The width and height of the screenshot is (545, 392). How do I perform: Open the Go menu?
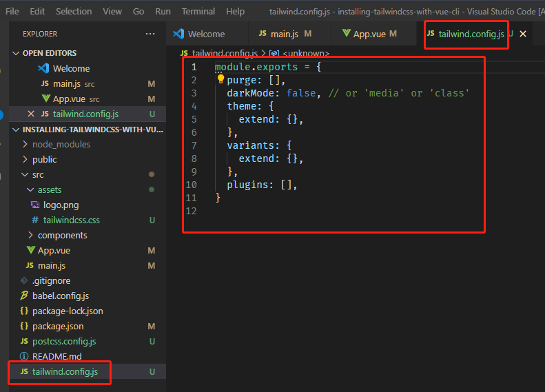point(138,12)
